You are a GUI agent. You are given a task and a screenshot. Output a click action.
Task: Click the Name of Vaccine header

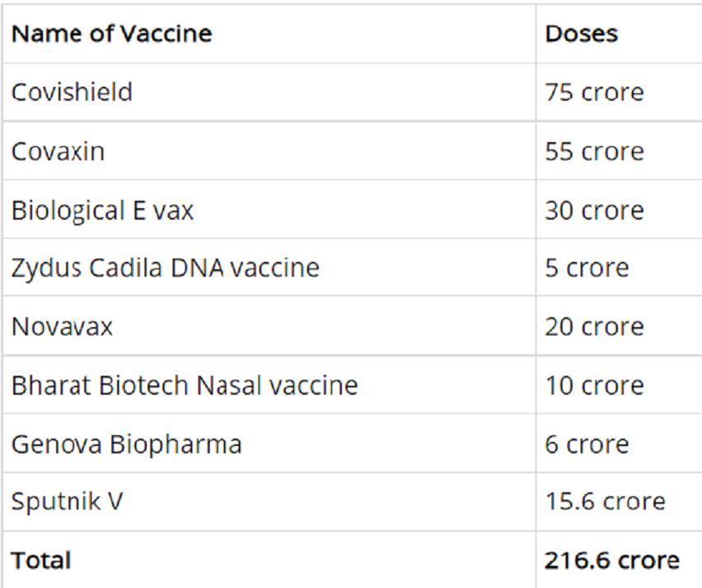[x=111, y=34]
